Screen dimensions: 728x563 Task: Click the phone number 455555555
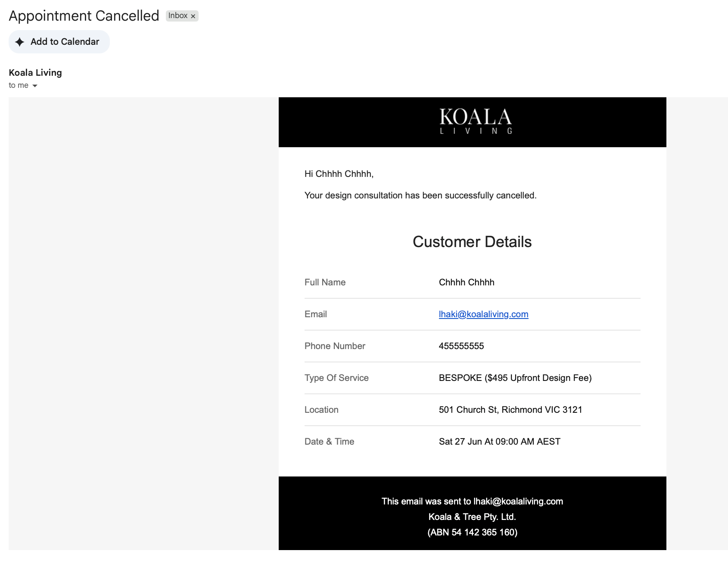point(461,346)
